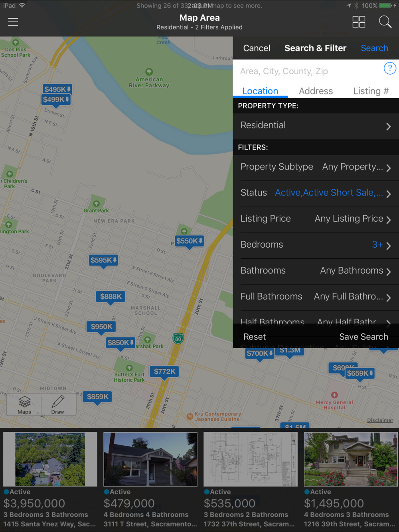Image resolution: width=399 pixels, height=532 pixels.
Task: Select the $495K map price marker
Action: 57,89
